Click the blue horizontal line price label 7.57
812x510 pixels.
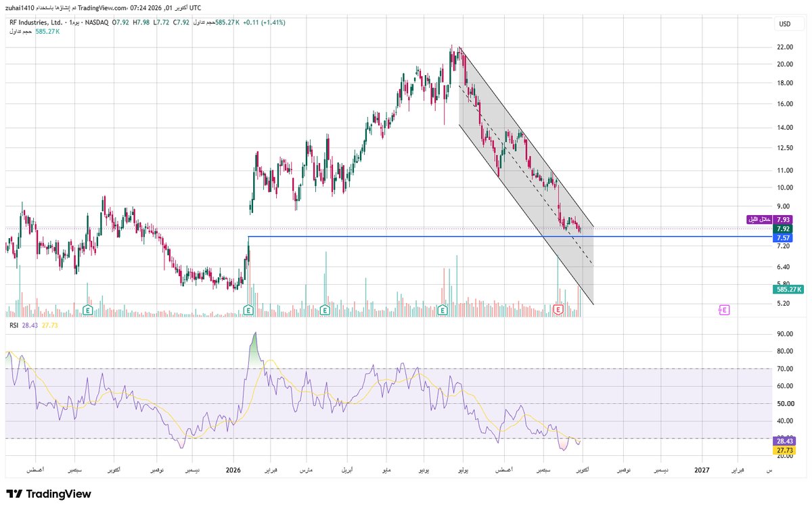click(783, 238)
